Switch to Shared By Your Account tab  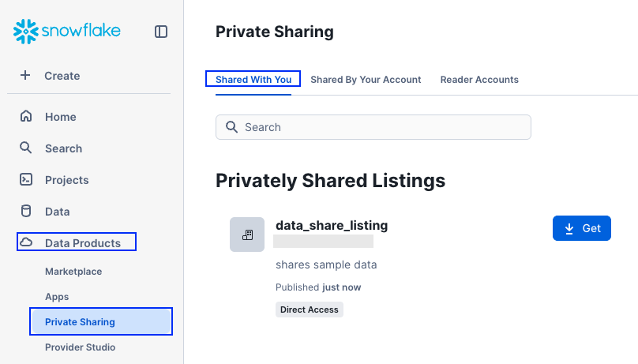(366, 79)
